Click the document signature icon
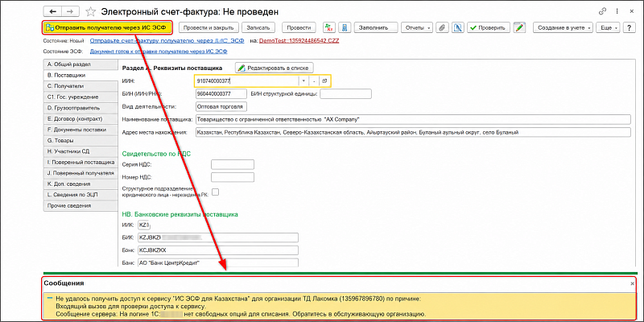The height and width of the screenshot is (322, 644). click(x=457, y=27)
